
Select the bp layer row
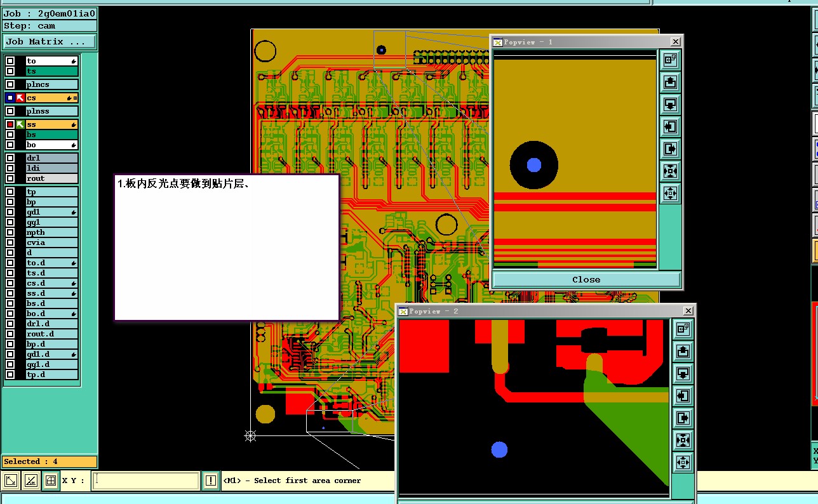click(x=52, y=202)
